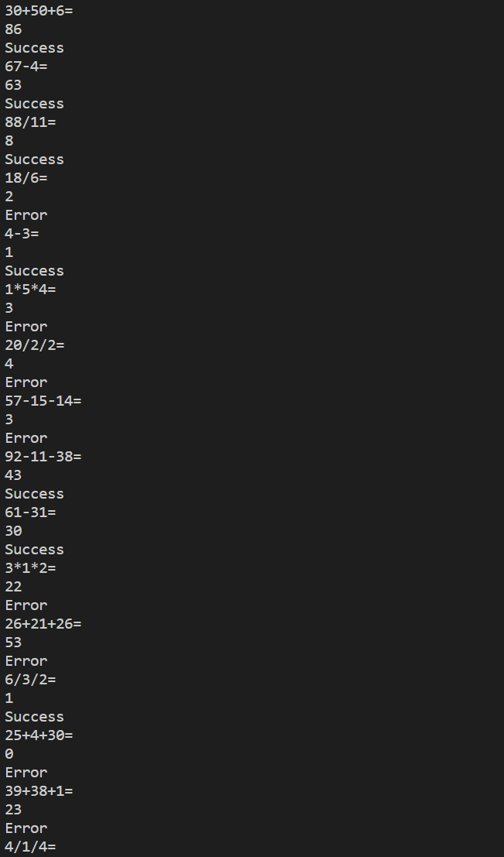
Task: Click the line reading 30+50+6=
Action: pos(39,11)
